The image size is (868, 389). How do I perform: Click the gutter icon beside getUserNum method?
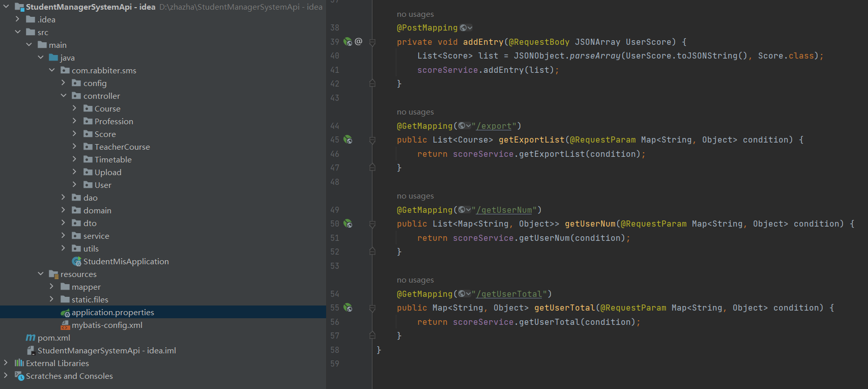coord(348,224)
